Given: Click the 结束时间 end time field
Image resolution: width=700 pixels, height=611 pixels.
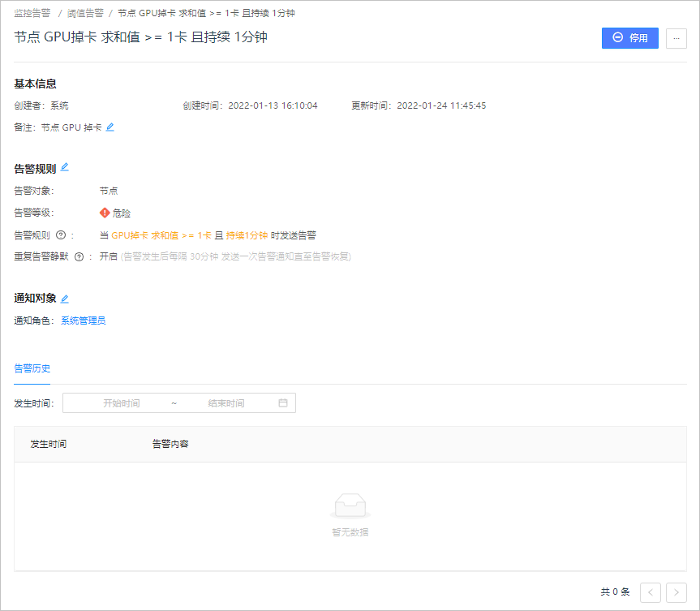Looking at the screenshot, I should (225, 403).
